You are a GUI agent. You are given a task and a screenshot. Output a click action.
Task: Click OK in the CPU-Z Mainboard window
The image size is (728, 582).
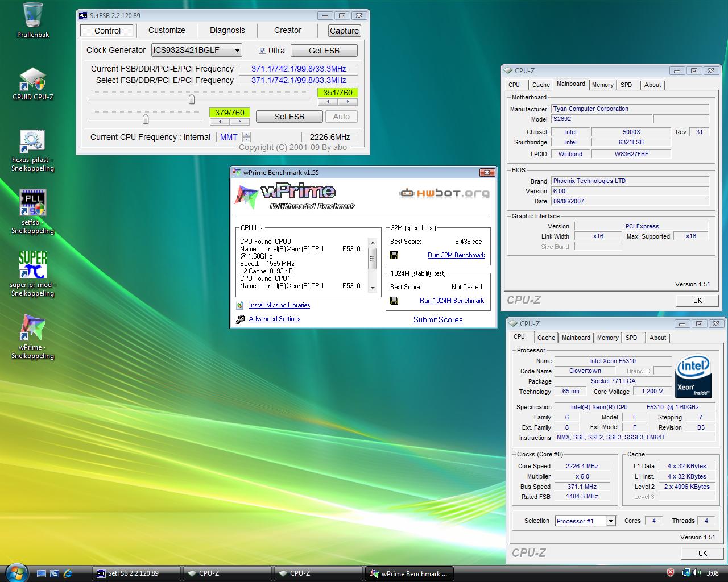pyautogui.click(x=697, y=301)
